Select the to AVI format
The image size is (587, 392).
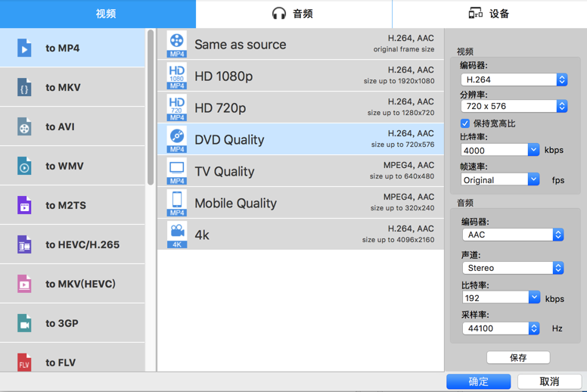tap(73, 126)
